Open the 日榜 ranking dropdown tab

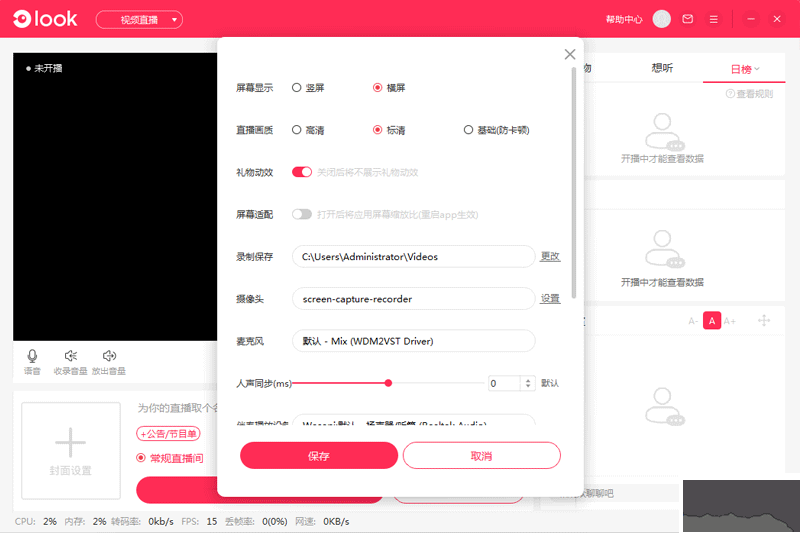pyautogui.click(x=744, y=69)
